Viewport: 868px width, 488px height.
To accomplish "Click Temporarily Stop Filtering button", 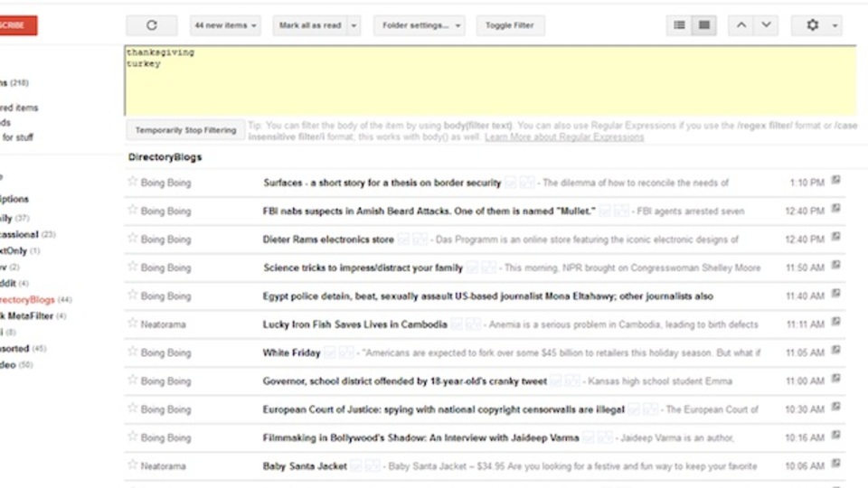I will coord(185,130).
